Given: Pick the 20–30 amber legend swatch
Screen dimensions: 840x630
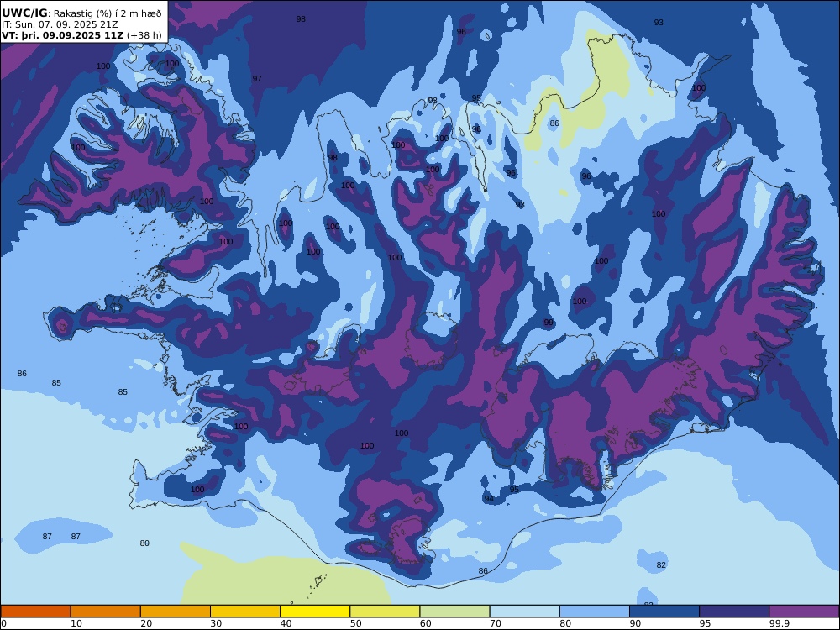Looking at the screenshot, I should [176, 612].
